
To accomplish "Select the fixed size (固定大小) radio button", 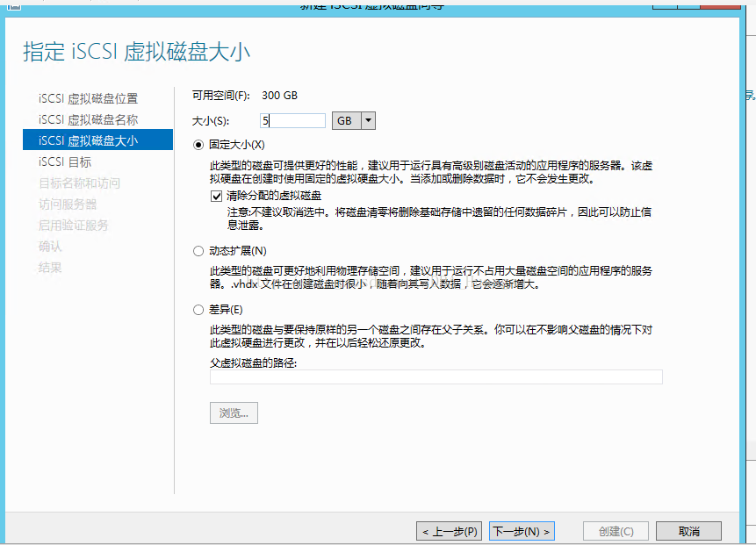I will pyautogui.click(x=198, y=145).
